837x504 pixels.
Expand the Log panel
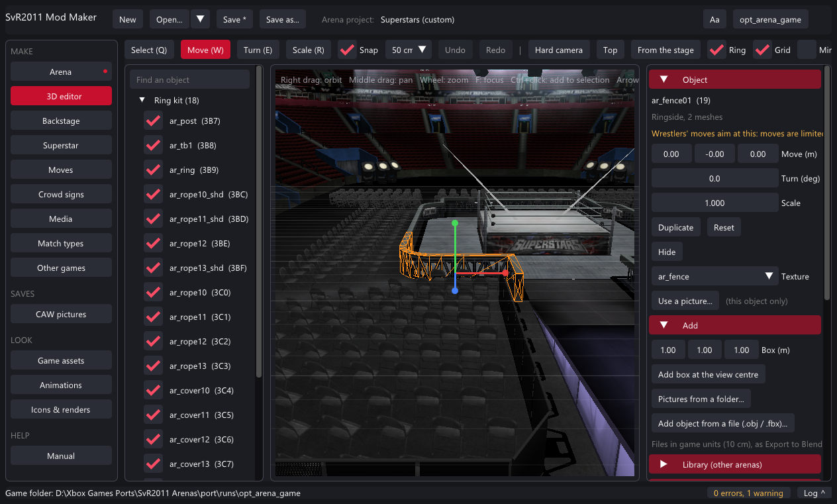(x=814, y=493)
